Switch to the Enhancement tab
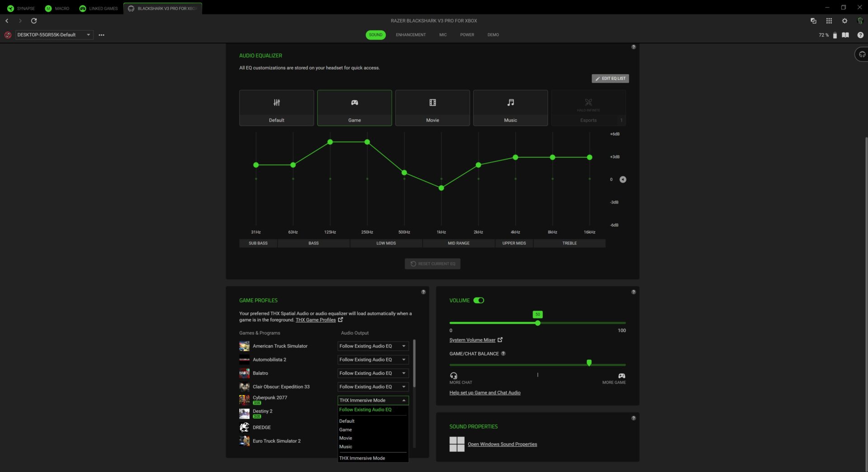868x472 pixels. (x=410, y=35)
